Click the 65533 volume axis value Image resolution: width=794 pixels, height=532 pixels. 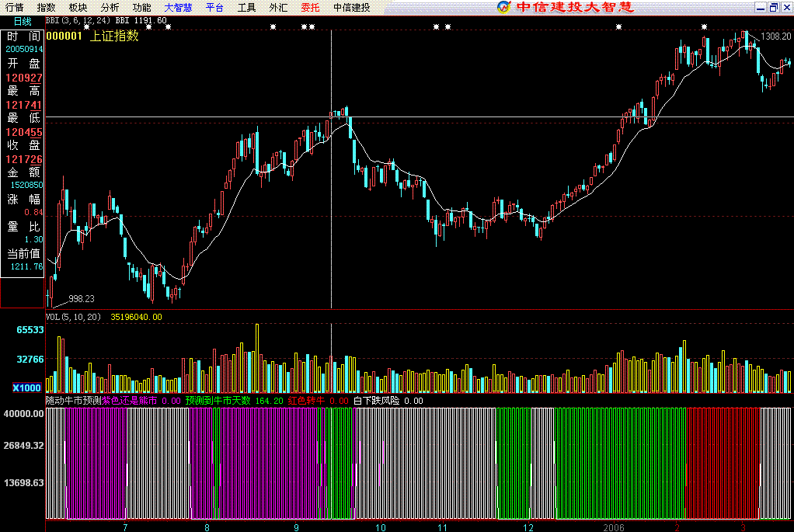(x=30, y=330)
